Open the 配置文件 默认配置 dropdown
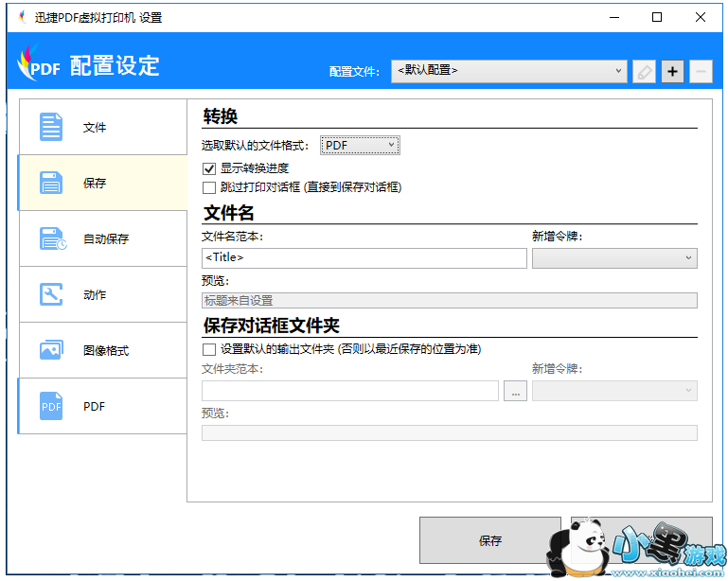Image resolution: width=728 pixels, height=581 pixels. (508, 71)
